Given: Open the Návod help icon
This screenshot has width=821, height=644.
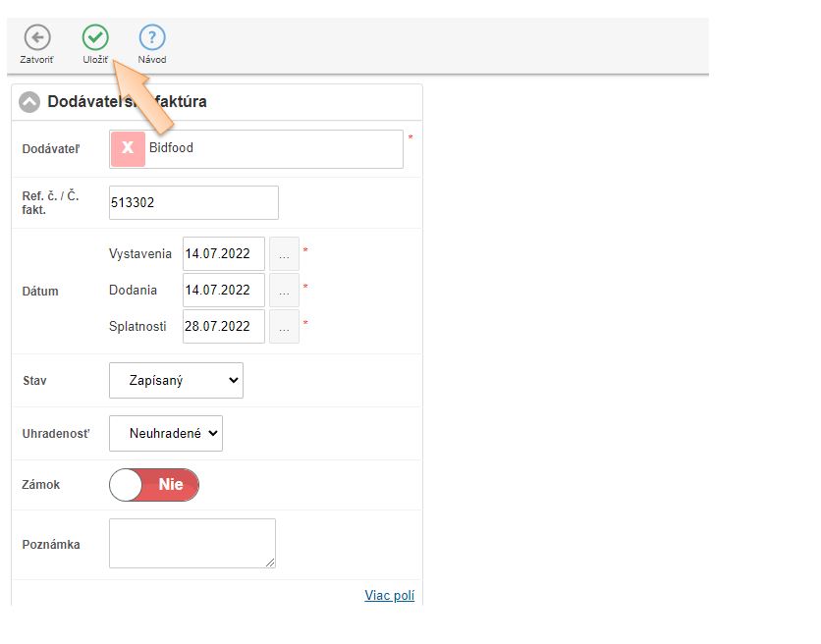Looking at the screenshot, I should point(151,38).
